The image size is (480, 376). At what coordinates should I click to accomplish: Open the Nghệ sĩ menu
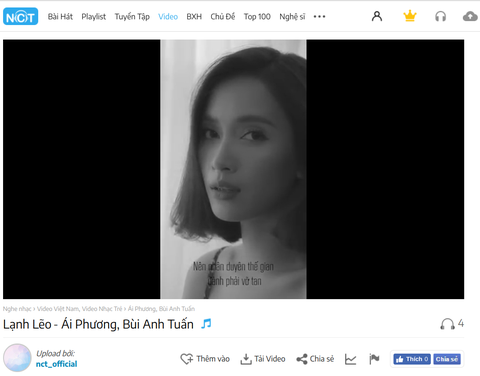tap(292, 17)
